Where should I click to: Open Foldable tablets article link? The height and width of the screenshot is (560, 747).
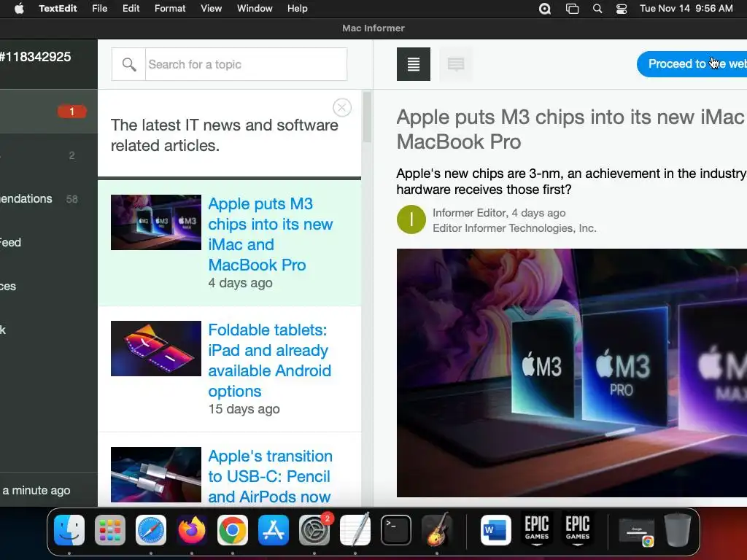coord(269,360)
